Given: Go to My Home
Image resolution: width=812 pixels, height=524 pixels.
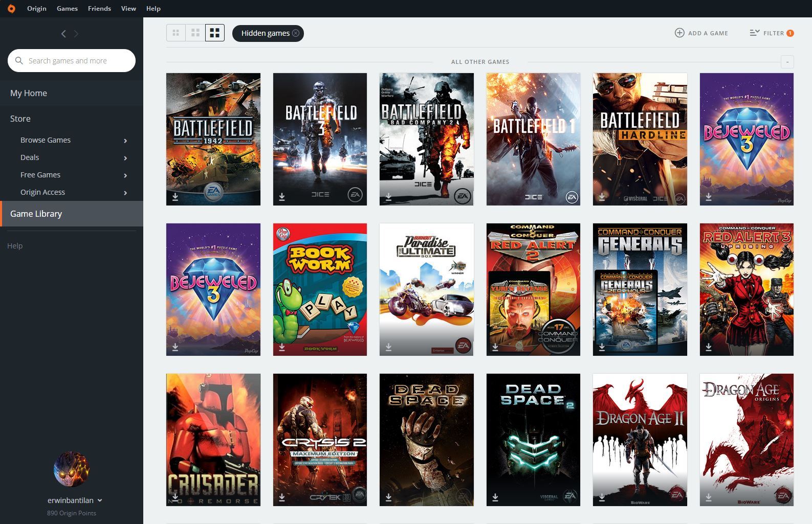Looking at the screenshot, I should 29,93.
